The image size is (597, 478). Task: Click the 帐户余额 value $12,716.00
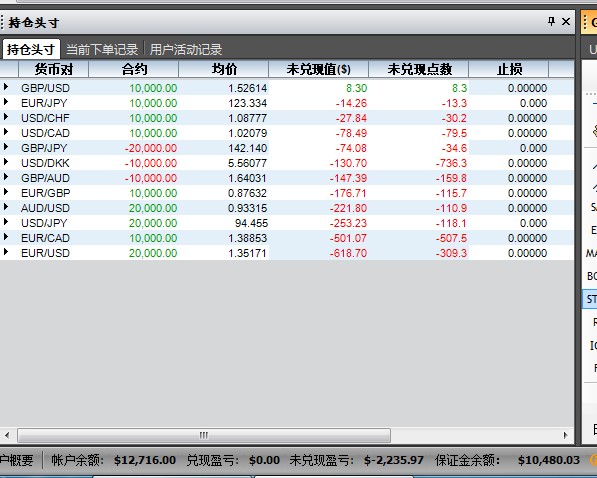pyautogui.click(x=145, y=460)
